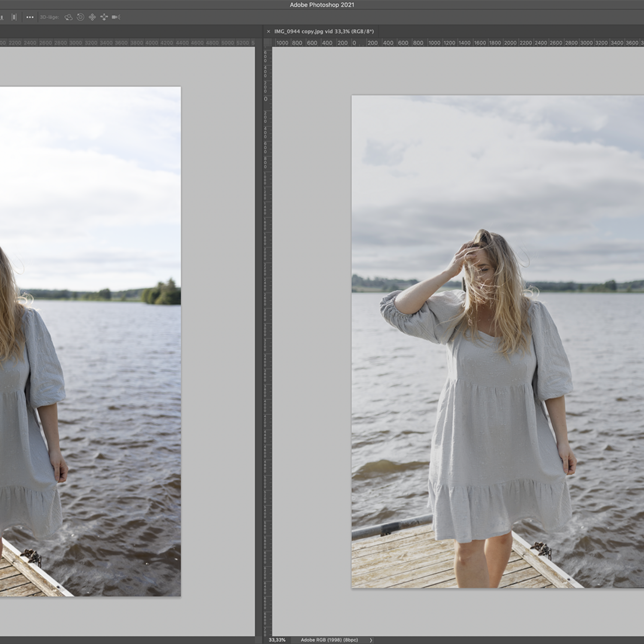Switch to the IMG_0944 copy.jpg tab
Screen dimensions: 644x644
point(324,31)
